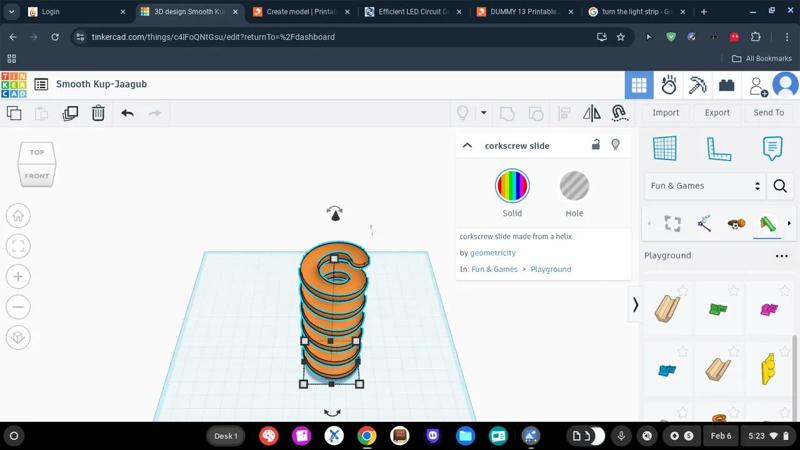This screenshot has height=450, width=800.
Task: Zoom out with the minus button
Action: click(x=18, y=307)
